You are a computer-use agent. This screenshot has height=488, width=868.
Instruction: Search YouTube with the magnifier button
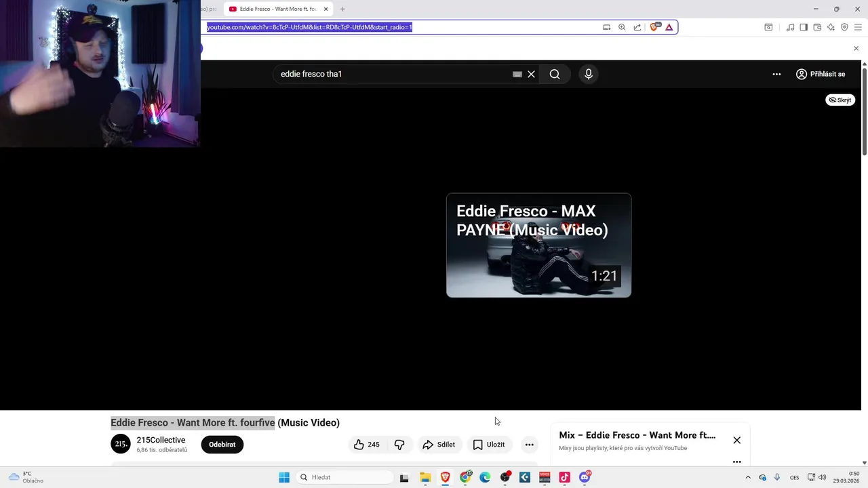(555, 74)
